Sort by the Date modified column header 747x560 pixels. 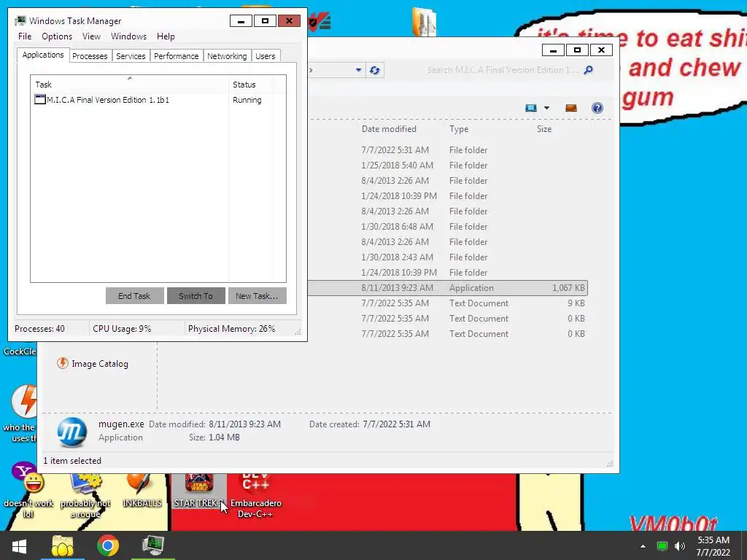pos(389,129)
